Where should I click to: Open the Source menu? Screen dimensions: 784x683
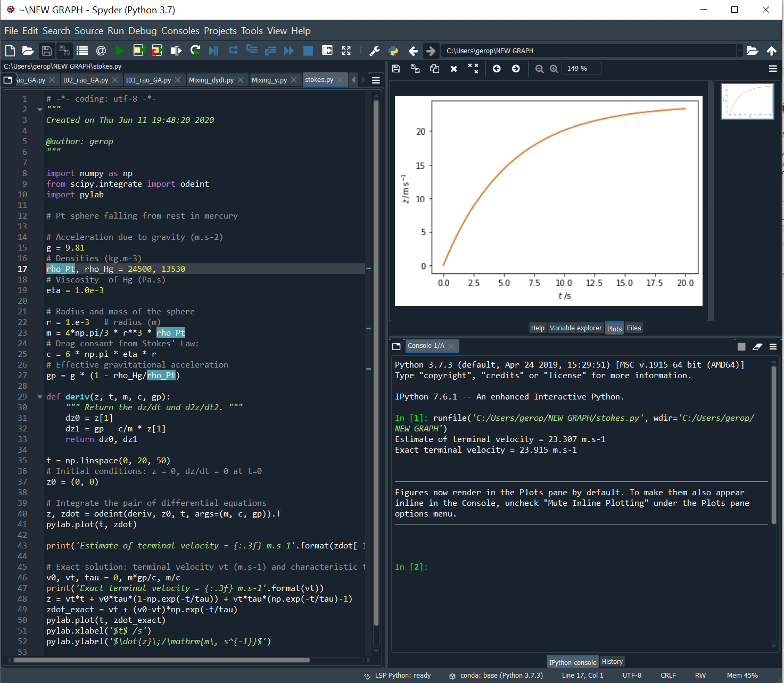tap(89, 31)
